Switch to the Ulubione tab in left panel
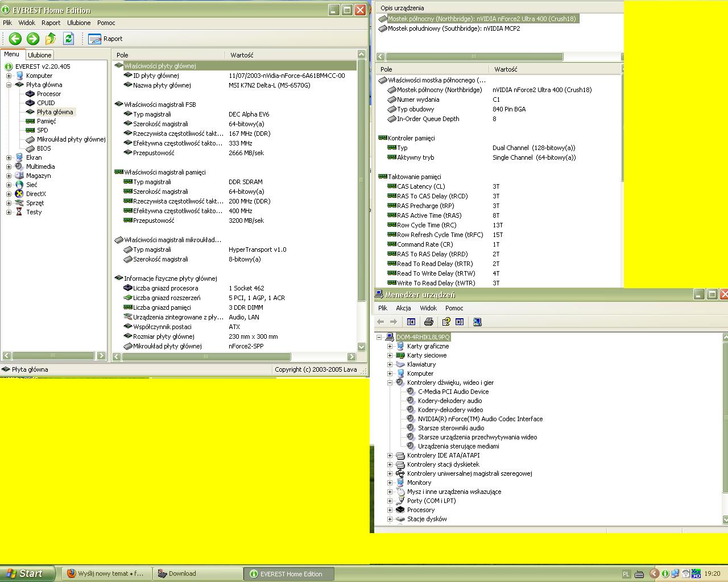 pos(40,55)
